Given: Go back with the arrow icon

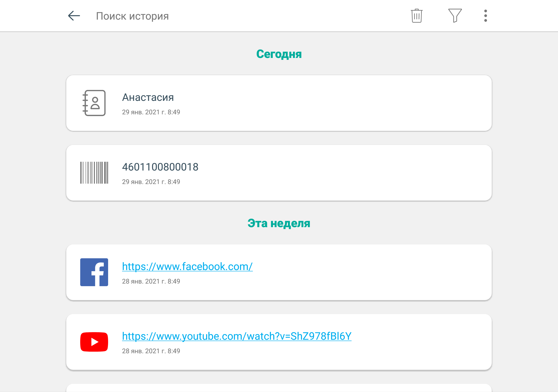Looking at the screenshot, I should (x=74, y=16).
